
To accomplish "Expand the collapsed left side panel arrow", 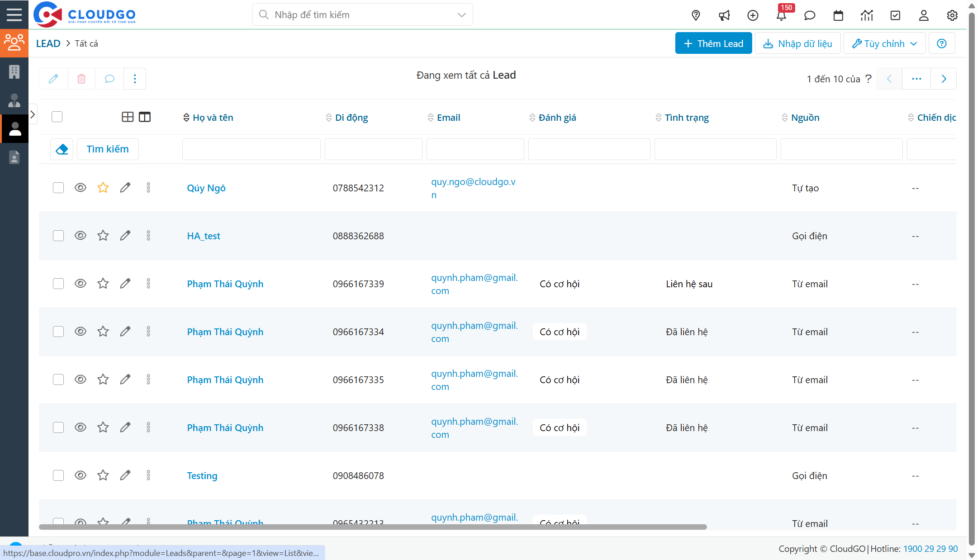I will 33,115.
